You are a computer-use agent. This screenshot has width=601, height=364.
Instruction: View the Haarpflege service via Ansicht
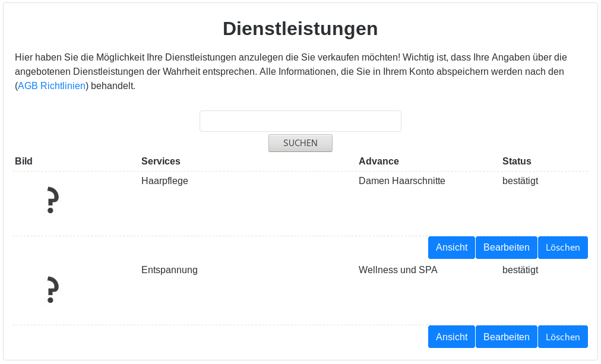451,248
